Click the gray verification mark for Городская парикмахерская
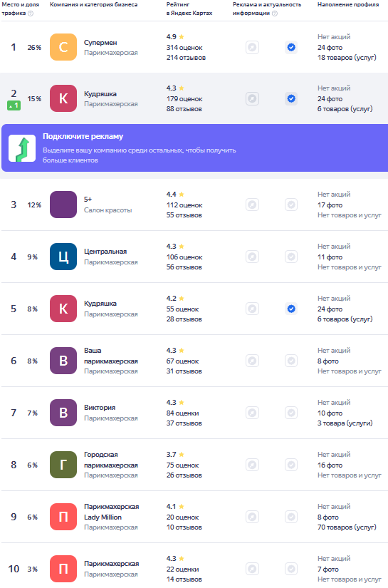388x588 pixels. [x=291, y=465]
